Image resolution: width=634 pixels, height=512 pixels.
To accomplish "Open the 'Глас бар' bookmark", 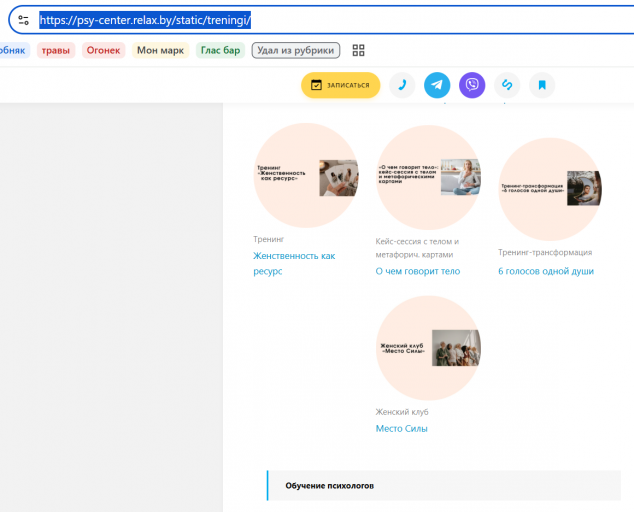I will click(x=220, y=51).
